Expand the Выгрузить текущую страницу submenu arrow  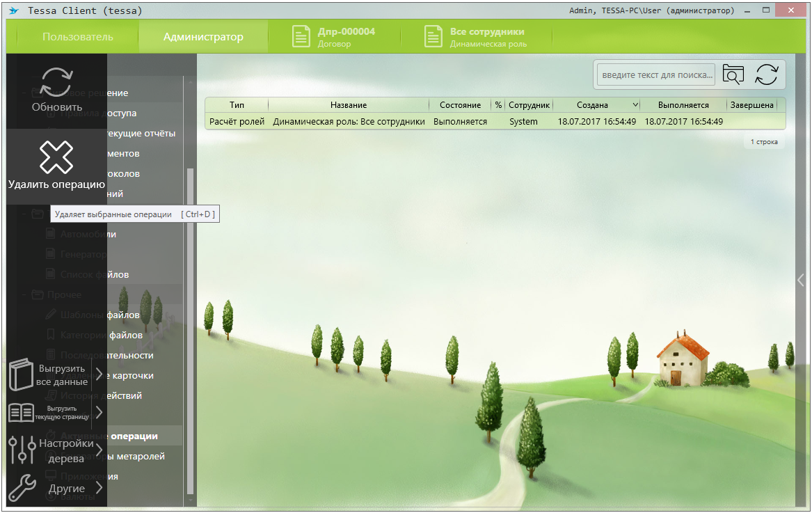click(99, 413)
